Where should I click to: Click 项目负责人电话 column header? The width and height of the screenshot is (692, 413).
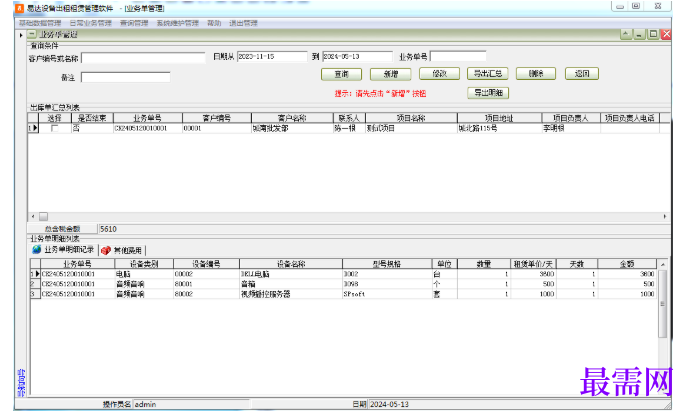630,118
